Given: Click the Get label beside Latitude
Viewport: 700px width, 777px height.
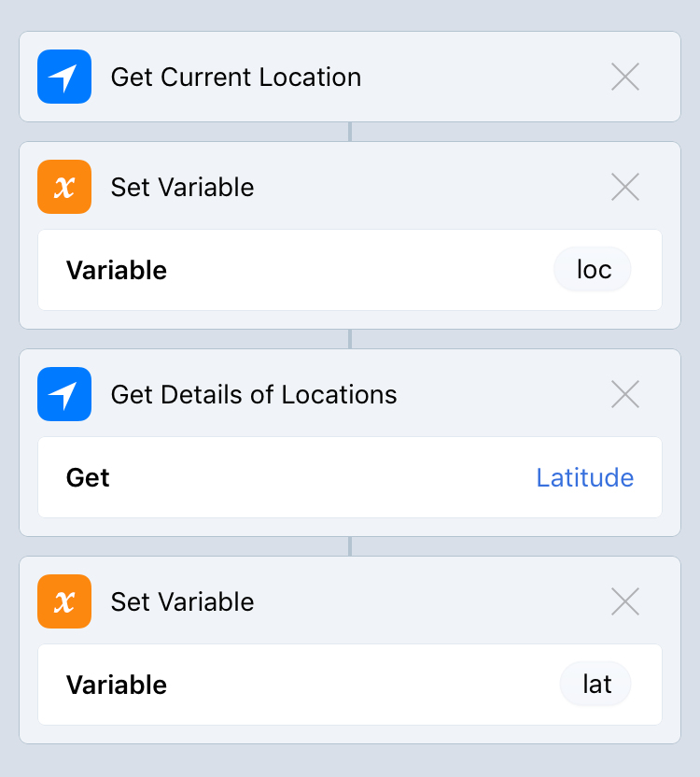Looking at the screenshot, I should pos(88,478).
